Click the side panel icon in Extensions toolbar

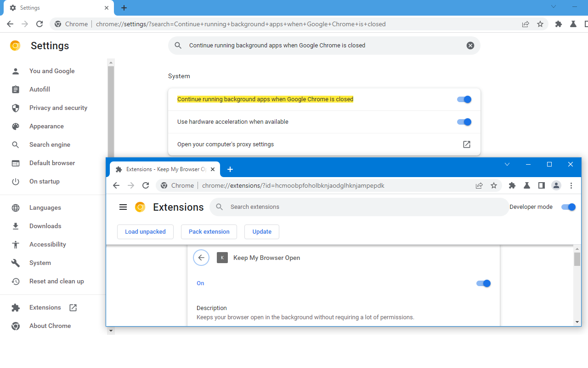(x=541, y=185)
